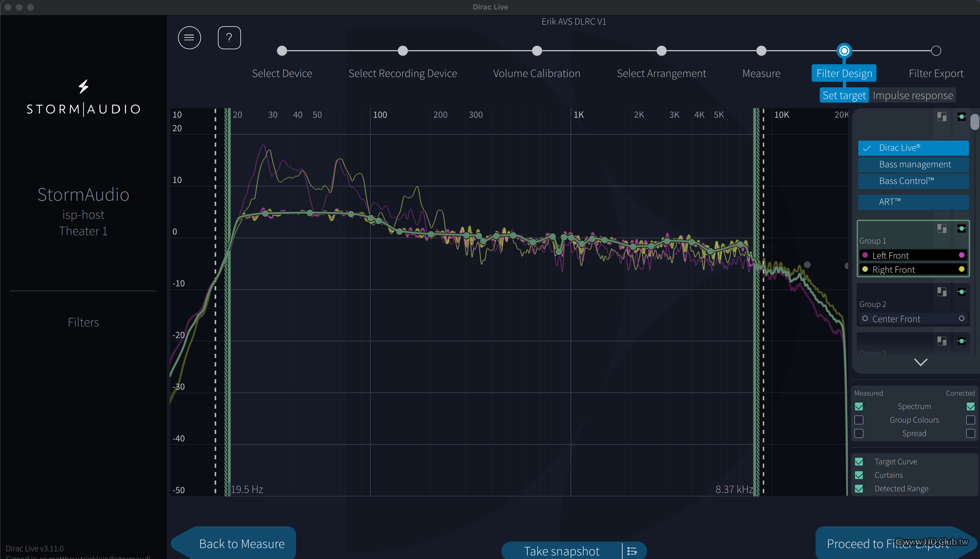Viewport: 980px width, 559px height.
Task: Open the hamburger menu icon
Action: coord(189,38)
